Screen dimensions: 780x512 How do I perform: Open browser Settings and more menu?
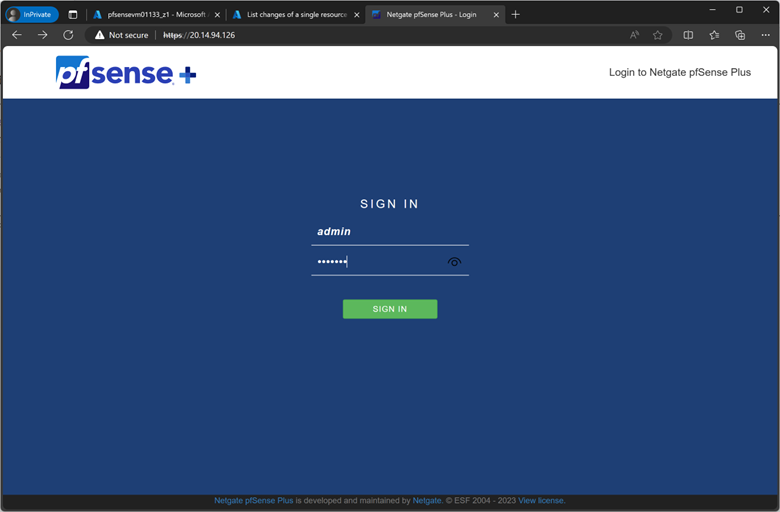(x=765, y=35)
